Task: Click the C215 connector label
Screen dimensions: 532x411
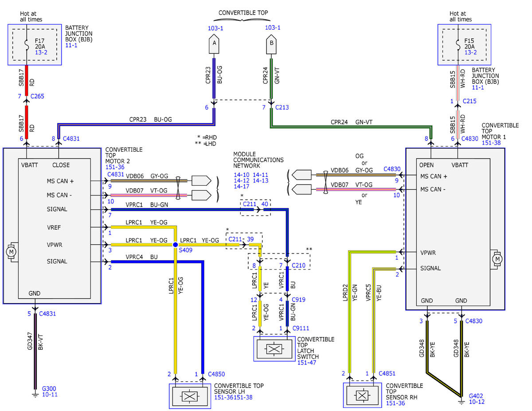Action: tap(469, 102)
